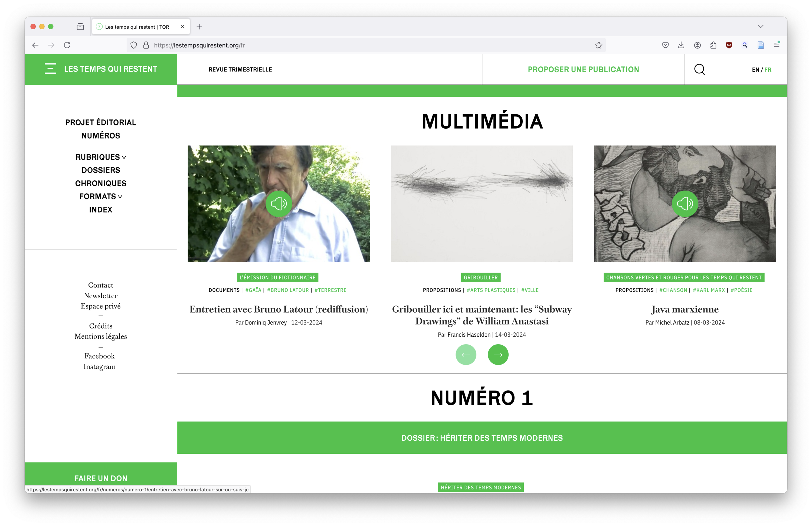
Task: Bookmark this page with the star icon
Action: click(598, 45)
